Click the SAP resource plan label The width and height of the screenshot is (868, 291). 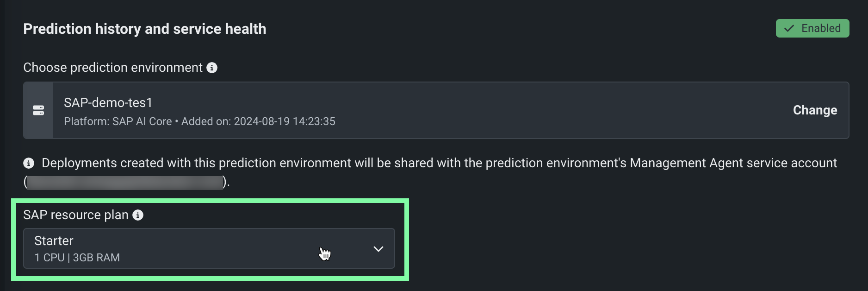(76, 215)
